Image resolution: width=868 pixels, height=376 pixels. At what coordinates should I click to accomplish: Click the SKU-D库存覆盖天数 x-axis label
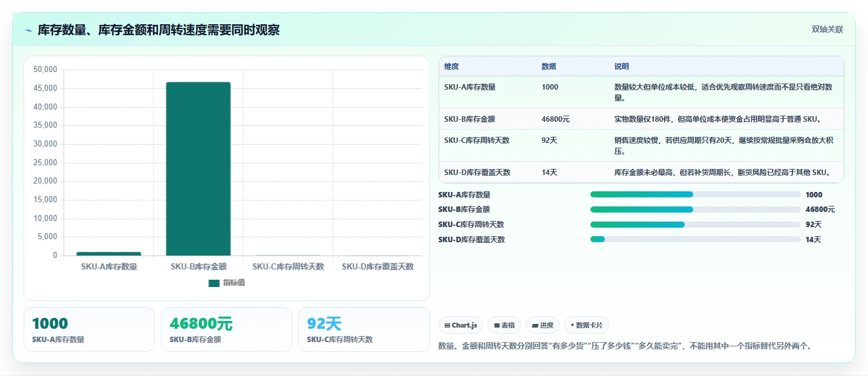tap(377, 266)
